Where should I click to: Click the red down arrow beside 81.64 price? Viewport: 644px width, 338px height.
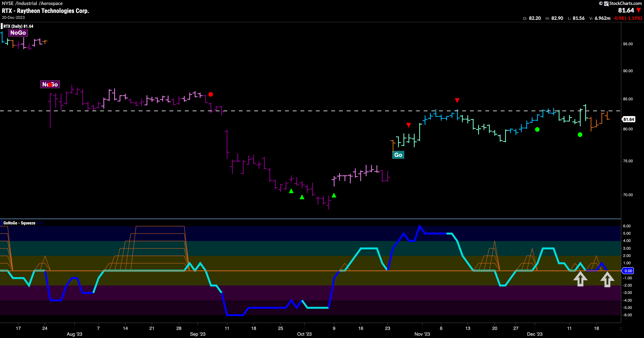[638, 10]
